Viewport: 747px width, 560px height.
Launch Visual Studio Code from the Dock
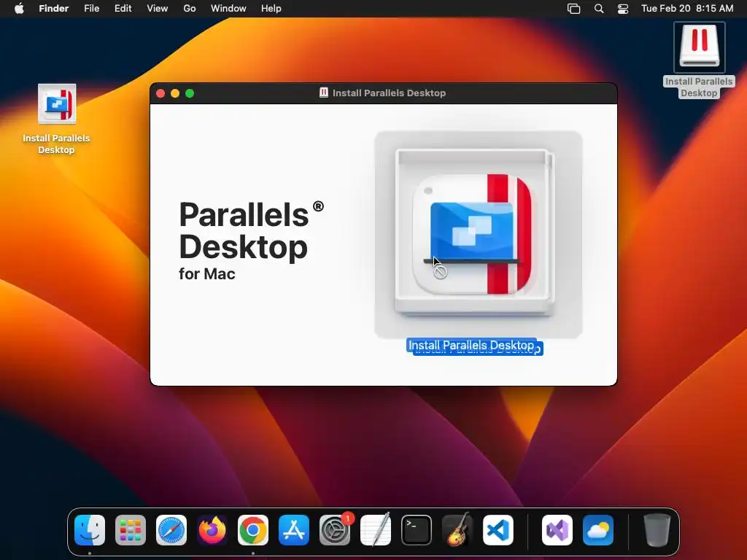pos(498,530)
